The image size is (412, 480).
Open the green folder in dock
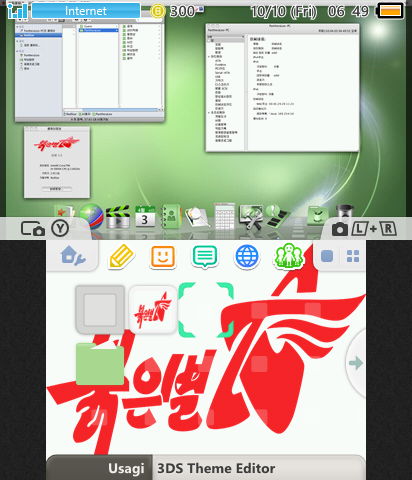point(317,216)
